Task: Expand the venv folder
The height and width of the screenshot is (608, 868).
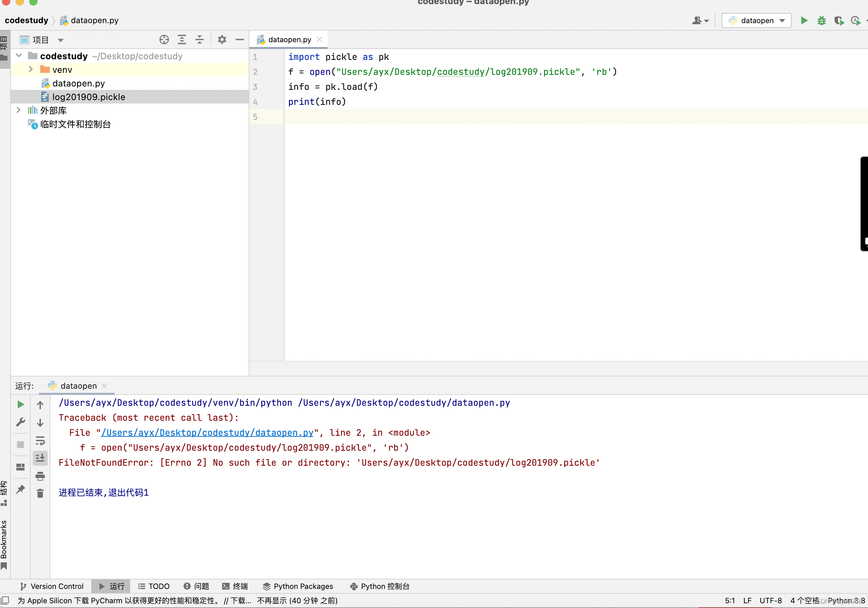Action: [31, 69]
